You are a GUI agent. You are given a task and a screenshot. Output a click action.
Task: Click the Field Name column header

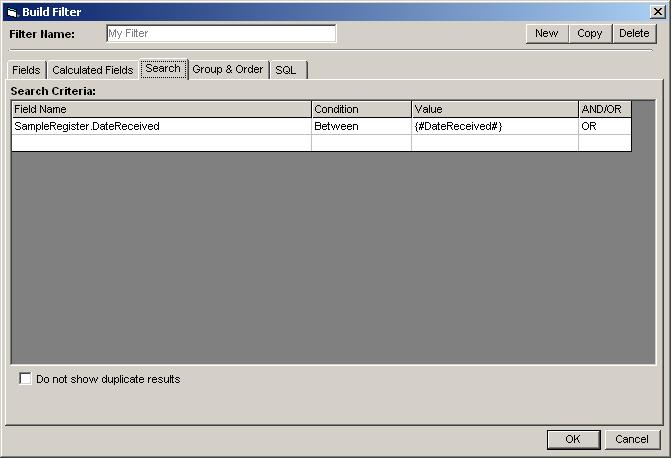pos(160,109)
